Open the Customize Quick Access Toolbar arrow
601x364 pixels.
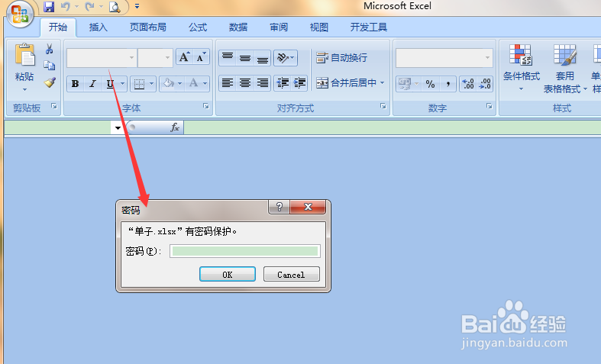(137, 7)
